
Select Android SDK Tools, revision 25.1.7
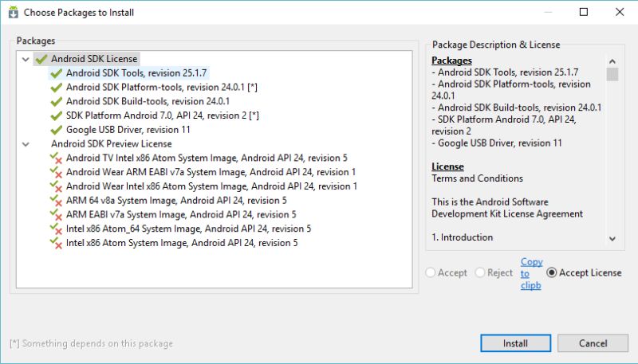[x=136, y=73]
